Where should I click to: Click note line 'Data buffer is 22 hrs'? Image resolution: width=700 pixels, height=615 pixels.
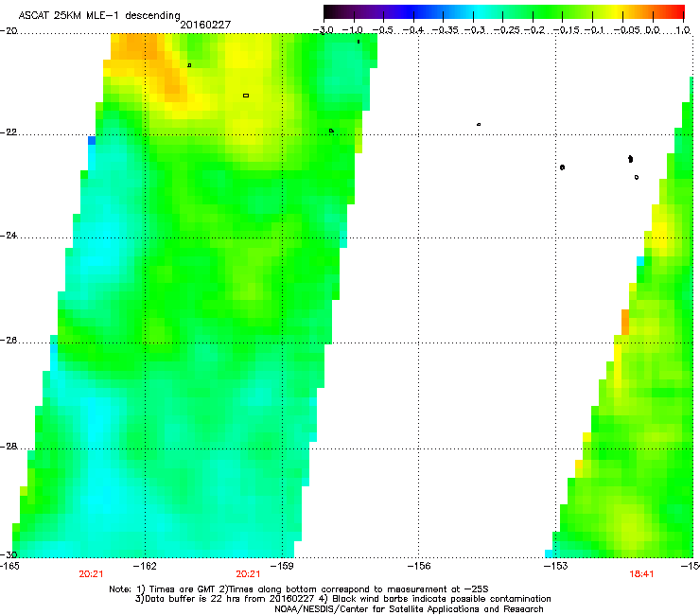342,599
